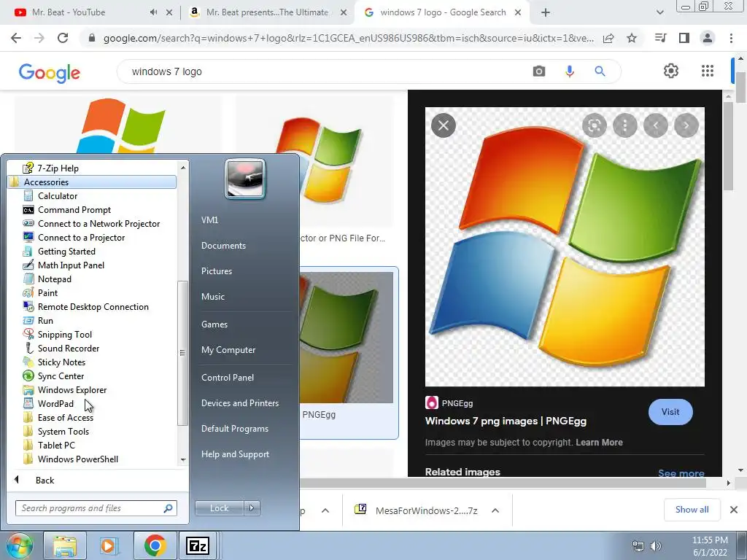
Task: Launch Math Input Panel
Action: pyautogui.click(x=71, y=265)
